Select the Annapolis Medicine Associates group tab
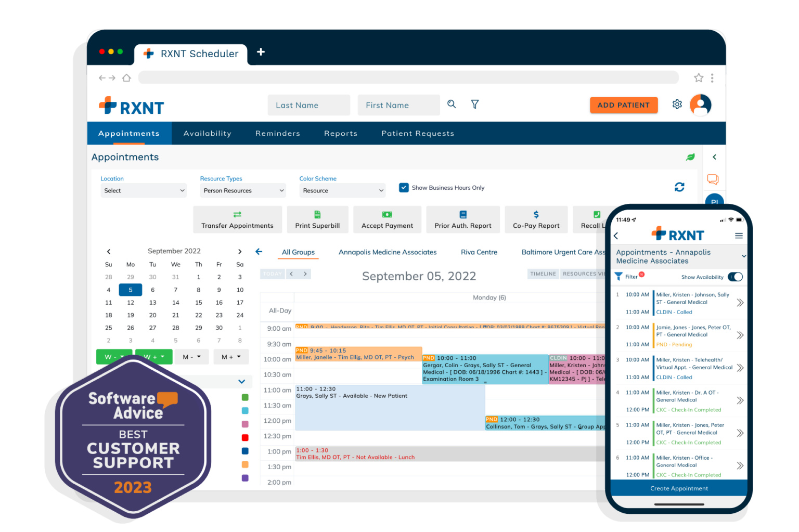Screen dimensions: 799x532 point(387,252)
